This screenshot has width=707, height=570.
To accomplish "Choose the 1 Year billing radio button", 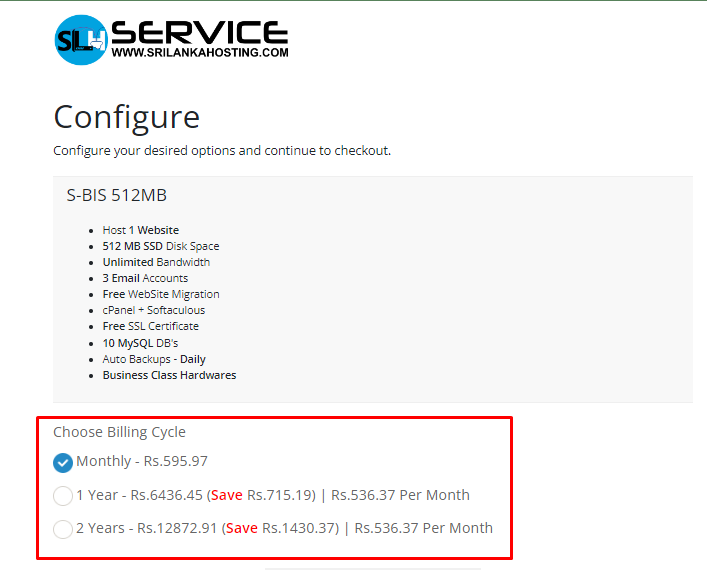I will click(x=63, y=495).
